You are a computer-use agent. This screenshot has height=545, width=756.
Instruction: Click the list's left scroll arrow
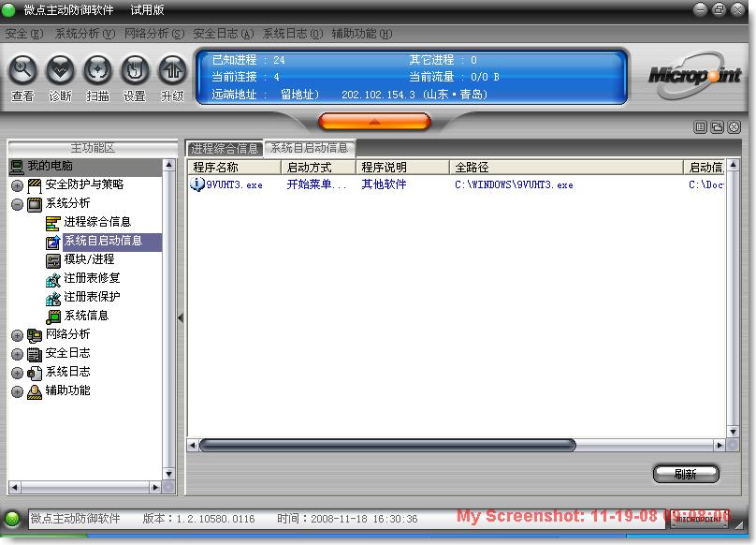(193, 445)
